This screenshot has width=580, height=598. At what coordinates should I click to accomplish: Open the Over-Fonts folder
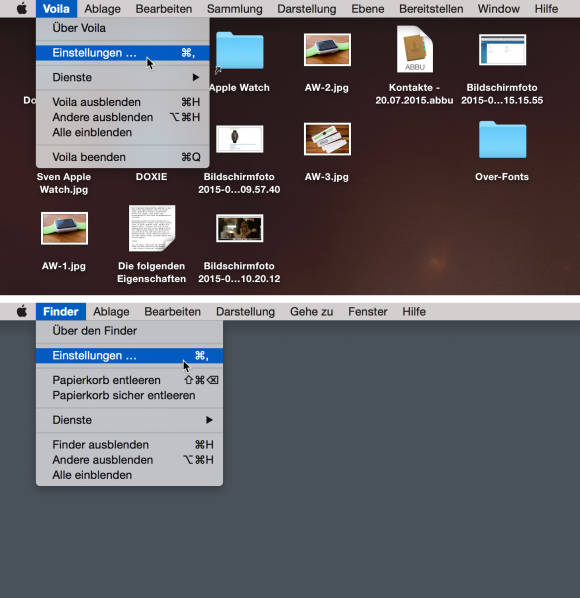pos(502,140)
